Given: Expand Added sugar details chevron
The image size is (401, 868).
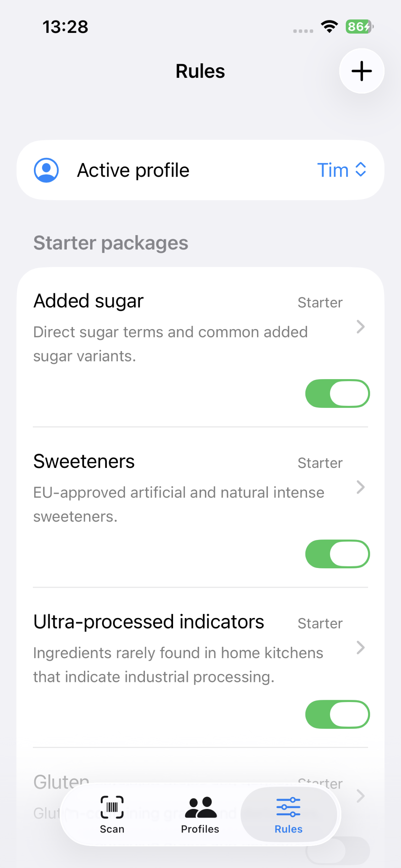Looking at the screenshot, I should coord(361,327).
